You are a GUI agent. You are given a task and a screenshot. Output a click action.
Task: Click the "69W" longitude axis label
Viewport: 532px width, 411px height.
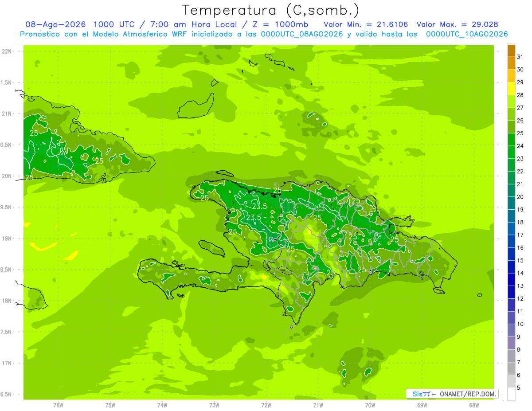pos(422,405)
